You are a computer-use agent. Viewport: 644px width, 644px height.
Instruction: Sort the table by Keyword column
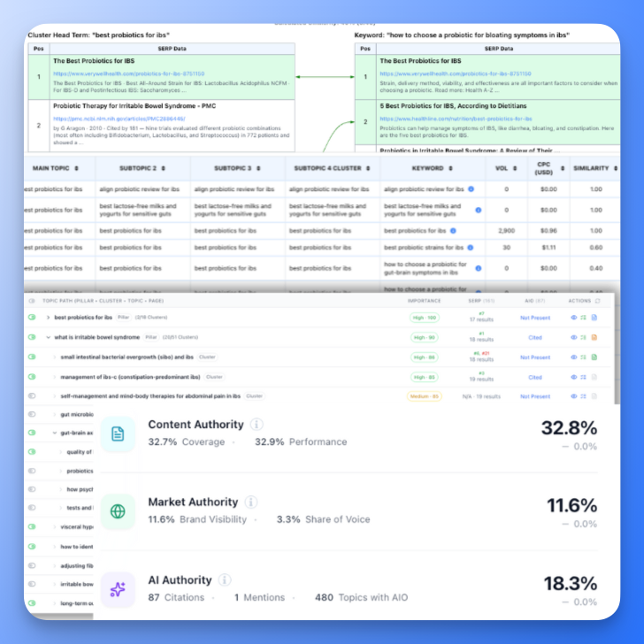pos(450,168)
